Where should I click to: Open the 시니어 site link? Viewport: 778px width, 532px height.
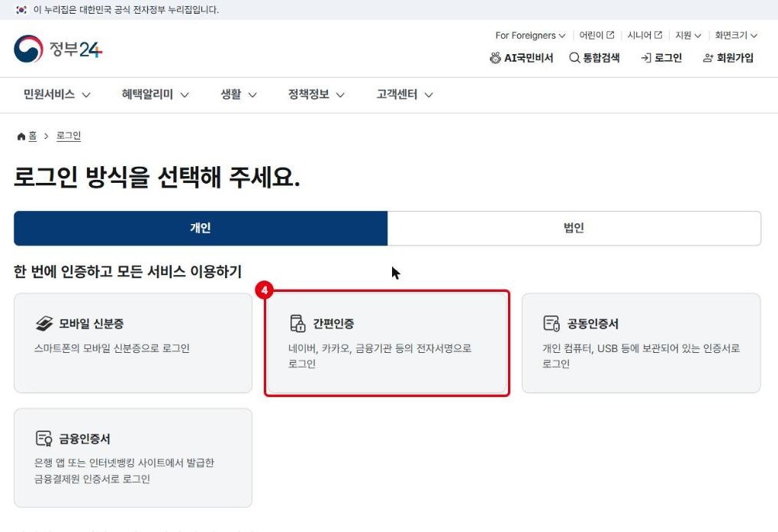(x=645, y=35)
